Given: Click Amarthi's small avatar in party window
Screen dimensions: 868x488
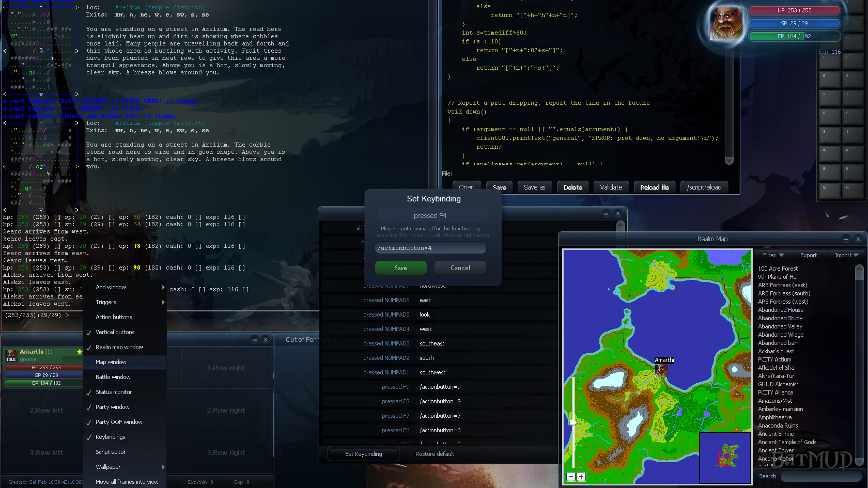Looking at the screenshot, I should (11, 354).
